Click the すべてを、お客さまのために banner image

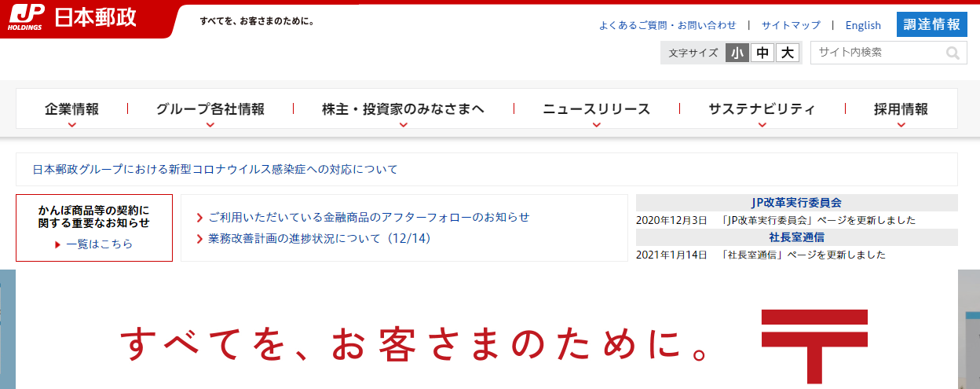487,330
